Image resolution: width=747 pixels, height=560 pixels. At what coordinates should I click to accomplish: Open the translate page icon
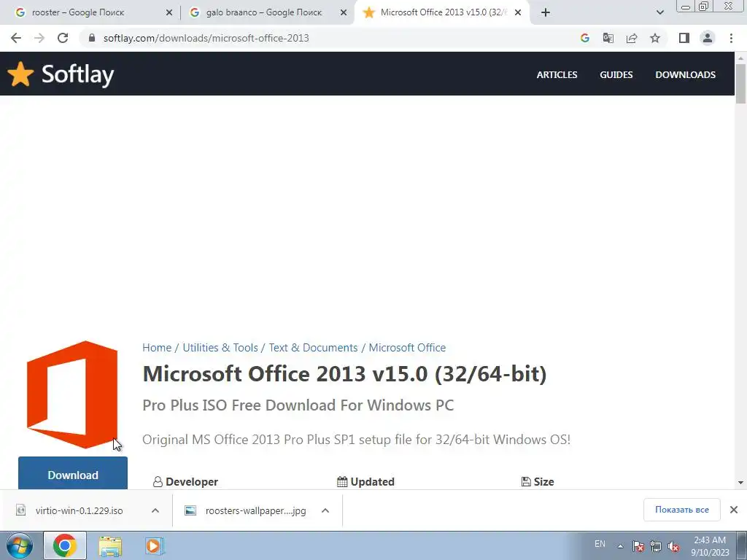click(608, 38)
